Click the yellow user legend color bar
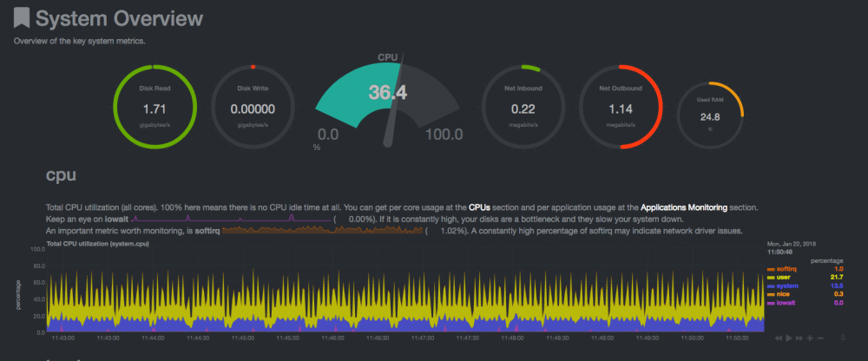Image resolution: width=868 pixels, height=361 pixels. click(771, 278)
